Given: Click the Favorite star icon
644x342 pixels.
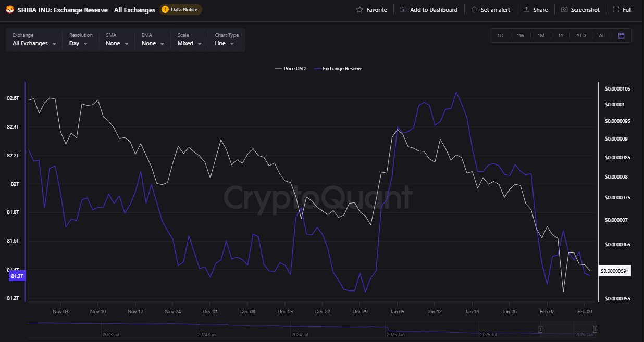Looking at the screenshot, I should pyautogui.click(x=359, y=9).
